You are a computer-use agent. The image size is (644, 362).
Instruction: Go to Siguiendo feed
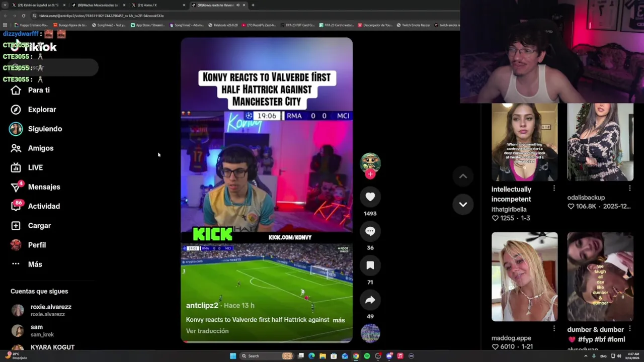pyautogui.click(x=36, y=129)
